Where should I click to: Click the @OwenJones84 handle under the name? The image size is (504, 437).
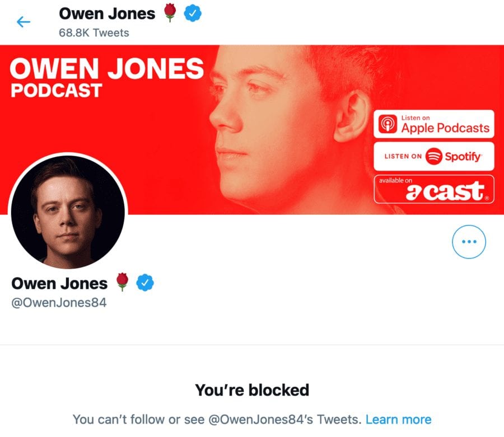(59, 303)
